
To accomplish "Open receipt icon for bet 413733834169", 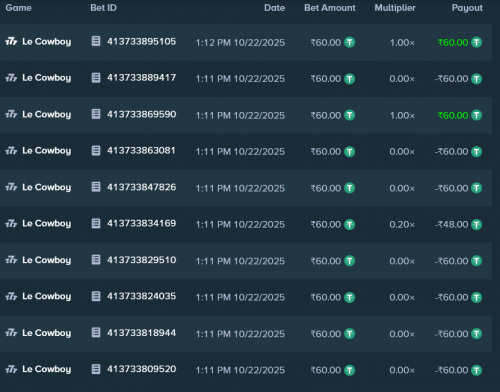I will point(96,223).
